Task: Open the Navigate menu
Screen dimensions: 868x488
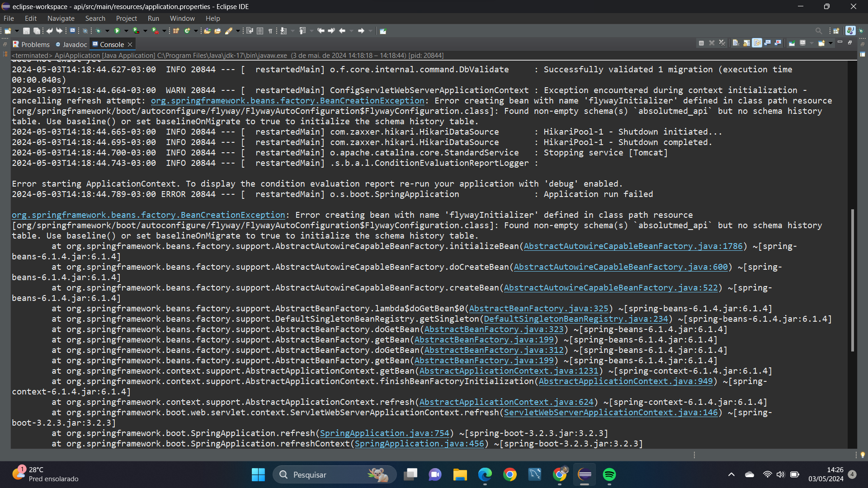Action: tap(61, 19)
